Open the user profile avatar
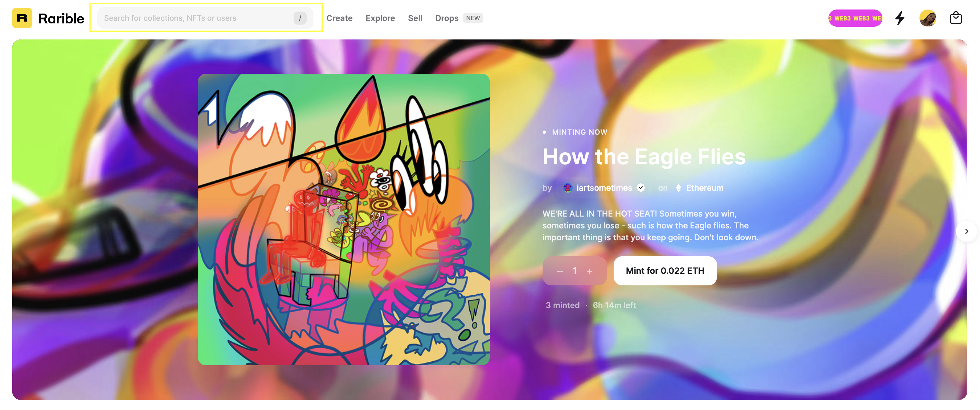Viewport: 980px width, 410px height. (927, 18)
